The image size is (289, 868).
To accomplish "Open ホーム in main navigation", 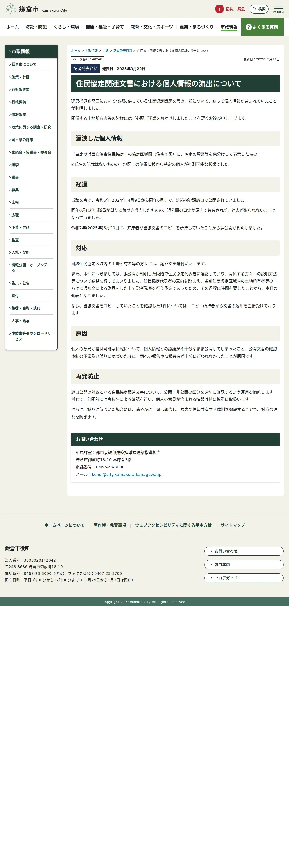I will [12, 27].
